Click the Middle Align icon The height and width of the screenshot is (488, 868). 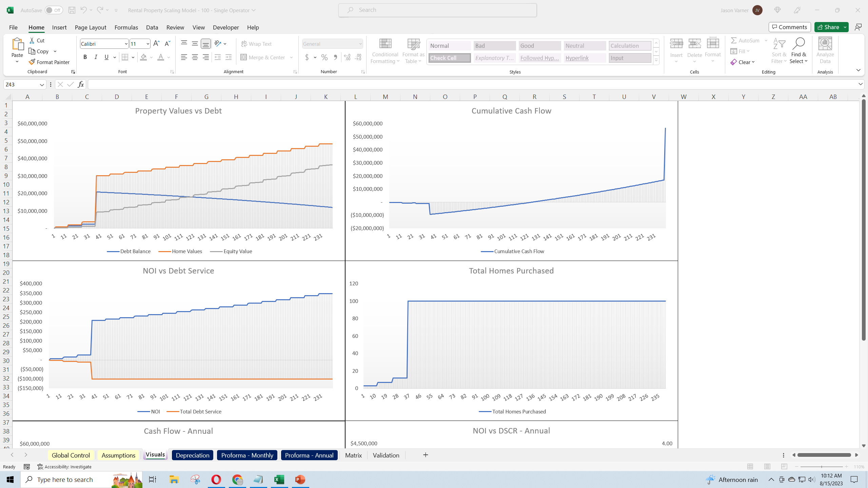195,44
